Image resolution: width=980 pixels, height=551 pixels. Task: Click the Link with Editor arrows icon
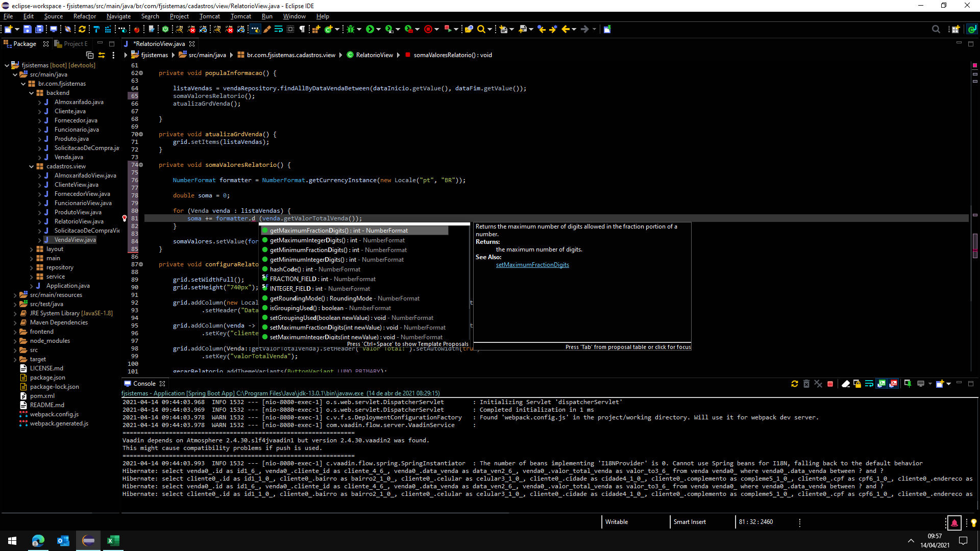click(102, 55)
